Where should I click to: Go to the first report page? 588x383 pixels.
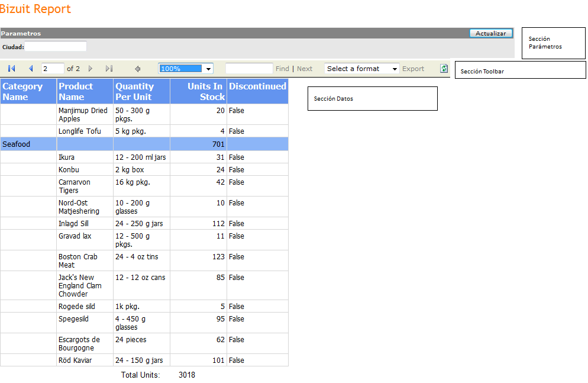[x=11, y=69]
